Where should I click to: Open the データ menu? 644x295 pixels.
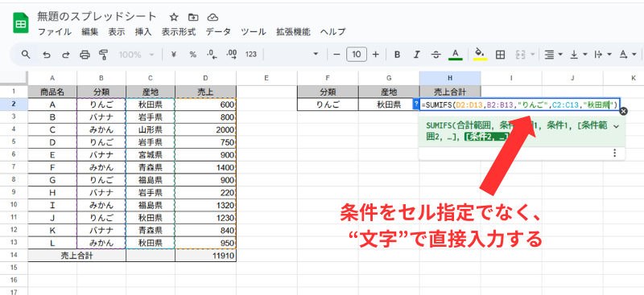pos(218,32)
